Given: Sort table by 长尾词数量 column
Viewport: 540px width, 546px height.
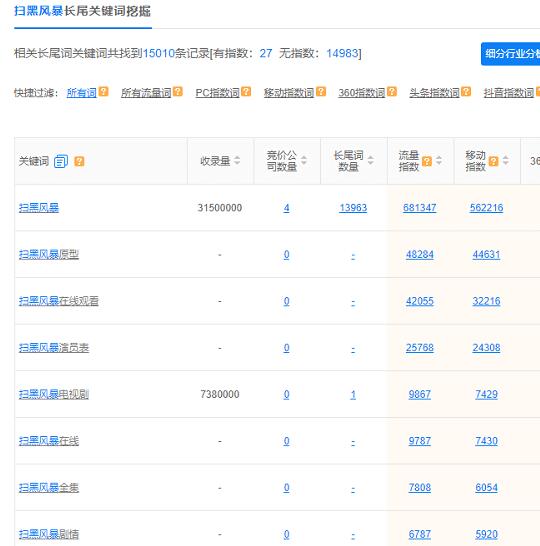Looking at the screenshot, I should [x=371, y=161].
